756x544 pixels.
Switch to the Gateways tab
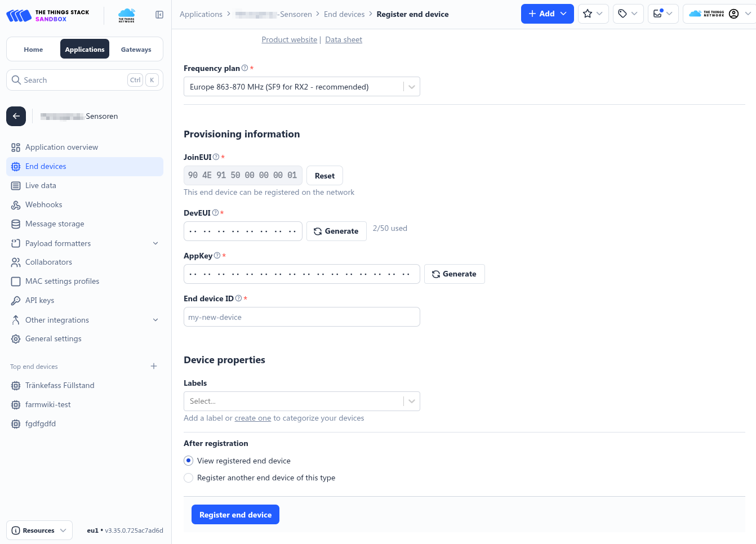pyautogui.click(x=136, y=50)
